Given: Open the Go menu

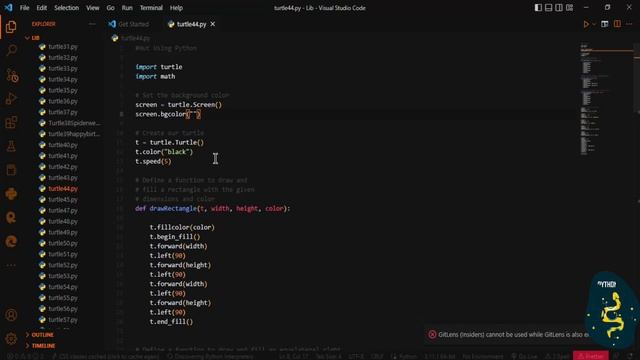Looking at the screenshot, I should (x=111, y=8).
